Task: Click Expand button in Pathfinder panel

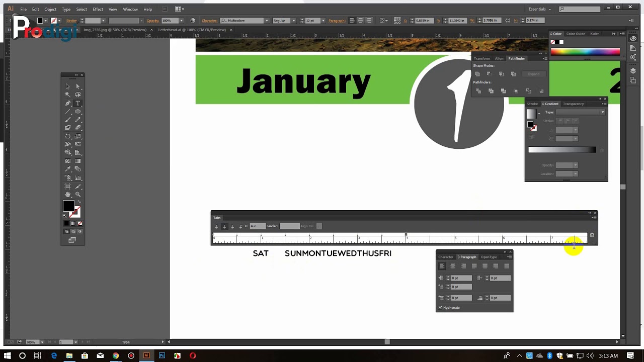Action: tap(533, 74)
